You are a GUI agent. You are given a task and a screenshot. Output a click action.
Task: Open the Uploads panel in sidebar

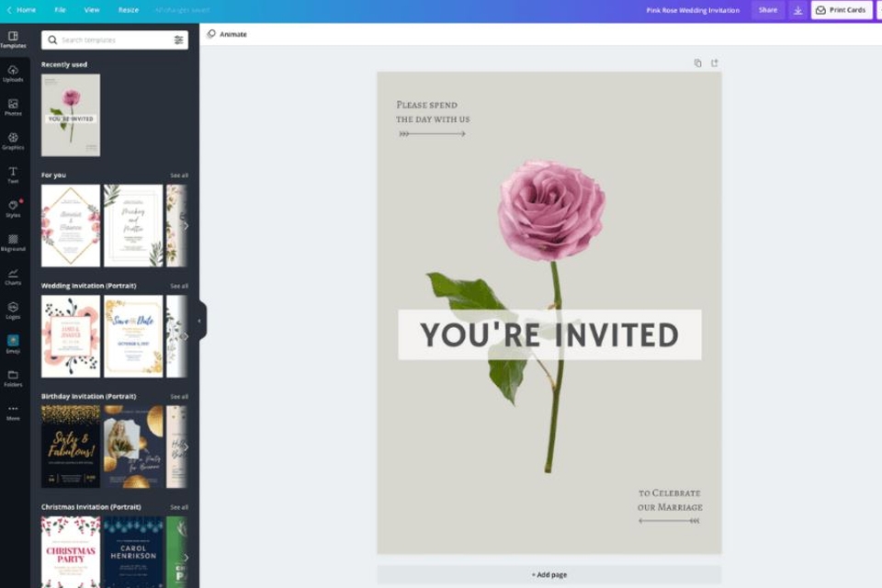tap(13, 73)
